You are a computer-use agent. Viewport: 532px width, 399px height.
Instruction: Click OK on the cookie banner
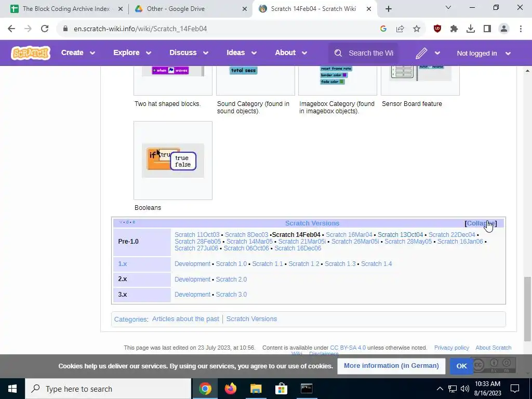point(461,366)
